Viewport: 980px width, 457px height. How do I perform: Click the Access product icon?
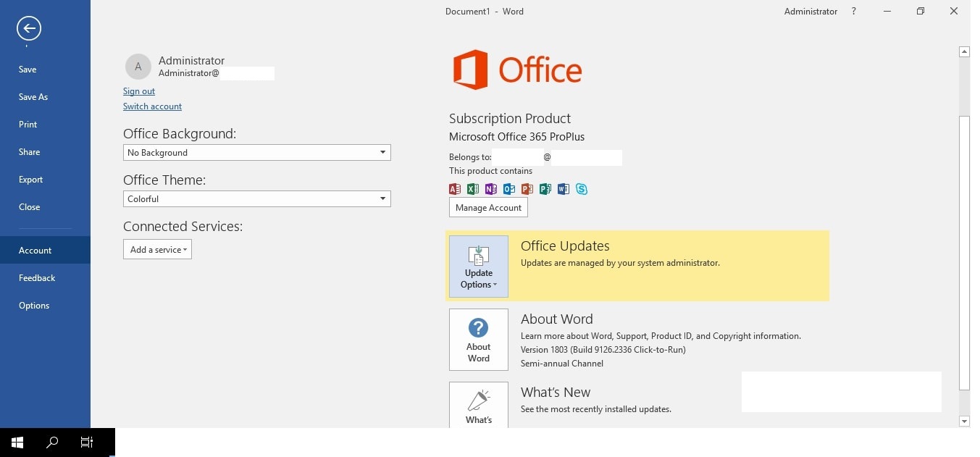coord(455,189)
